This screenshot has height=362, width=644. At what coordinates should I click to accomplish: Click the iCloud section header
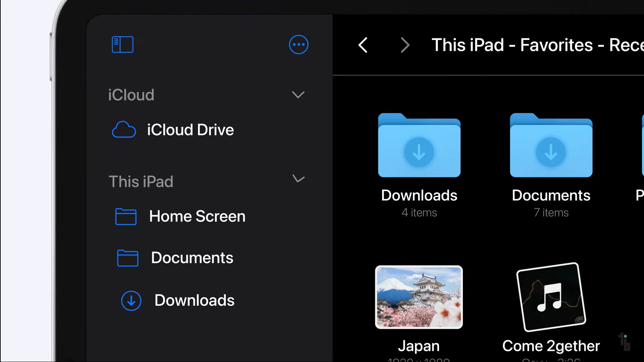click(131, 95)
